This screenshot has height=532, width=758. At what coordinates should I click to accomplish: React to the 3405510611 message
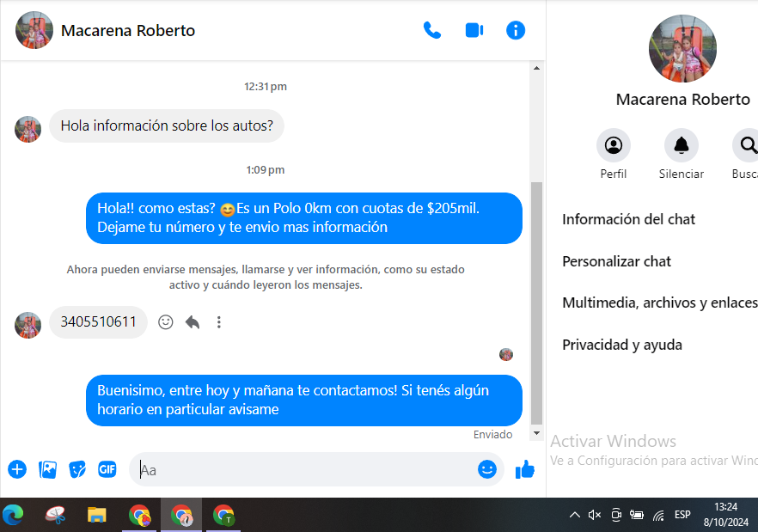click(166, 322)
